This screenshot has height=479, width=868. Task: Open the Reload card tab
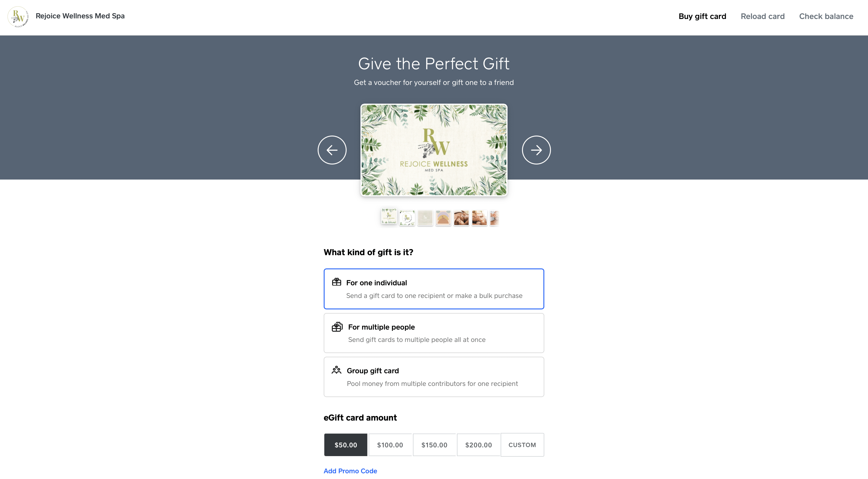pos(762,16)
